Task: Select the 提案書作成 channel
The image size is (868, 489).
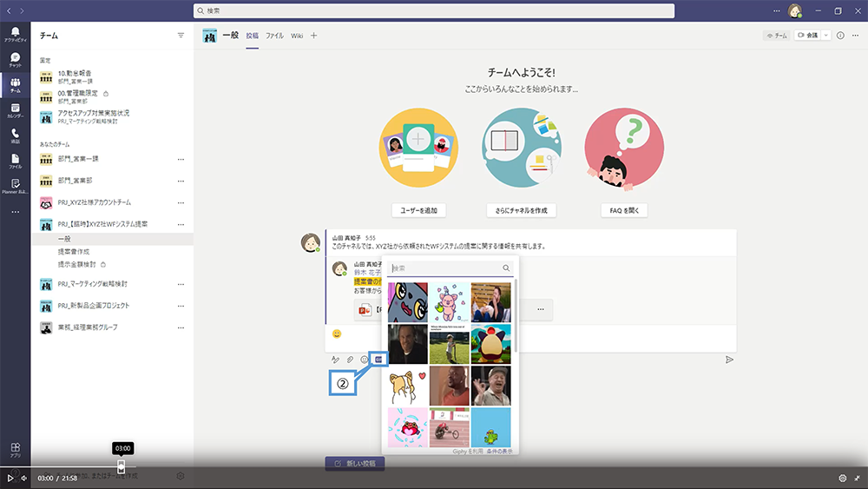Action: [74, 251]
